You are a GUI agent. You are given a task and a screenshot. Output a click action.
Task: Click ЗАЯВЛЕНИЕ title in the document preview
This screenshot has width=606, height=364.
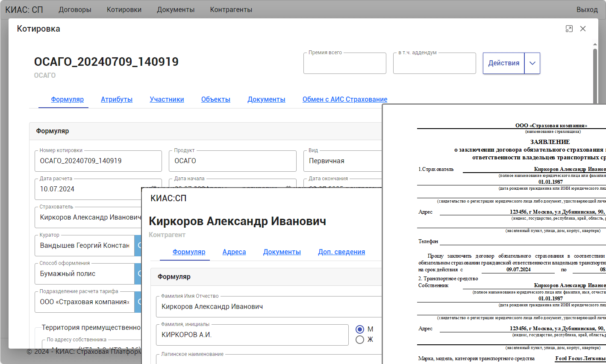click(550, 142)
